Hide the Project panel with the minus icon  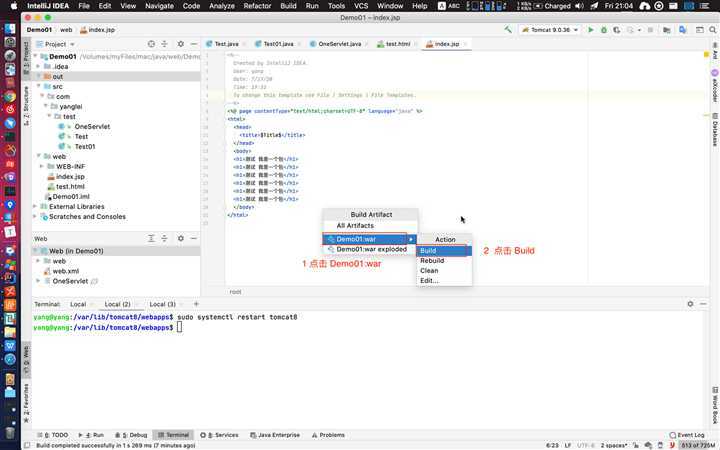pos(194,44)
